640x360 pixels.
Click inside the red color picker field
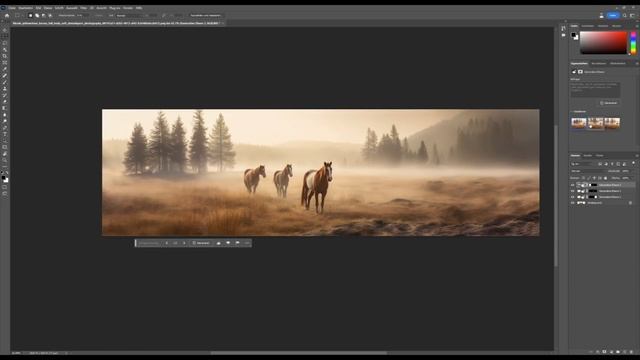603,43
